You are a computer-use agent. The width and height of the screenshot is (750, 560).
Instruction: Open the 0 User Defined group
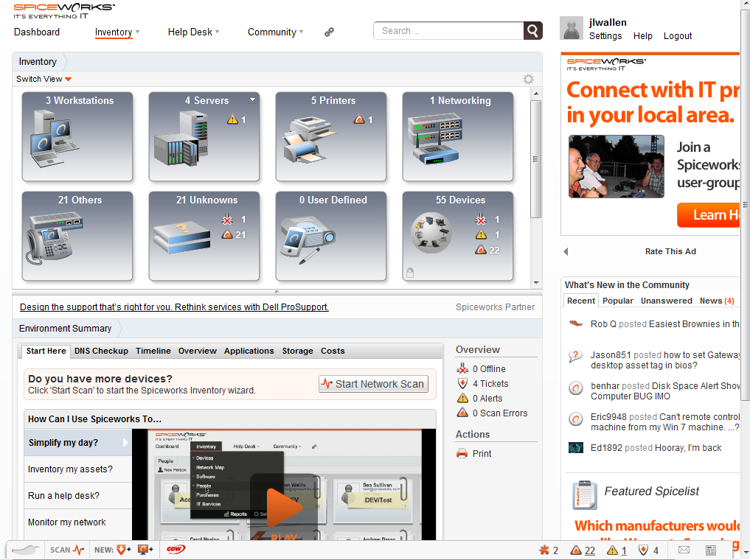(331, 236)
